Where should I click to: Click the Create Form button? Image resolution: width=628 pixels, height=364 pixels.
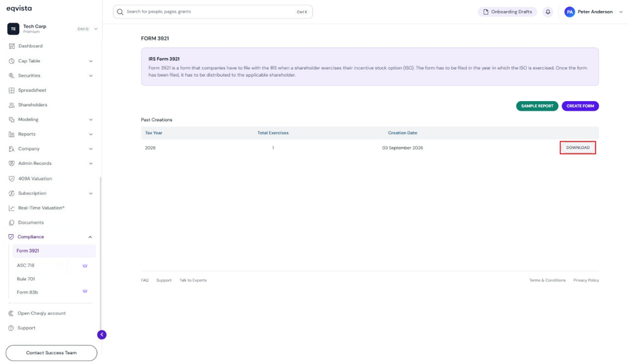point(580,106)
